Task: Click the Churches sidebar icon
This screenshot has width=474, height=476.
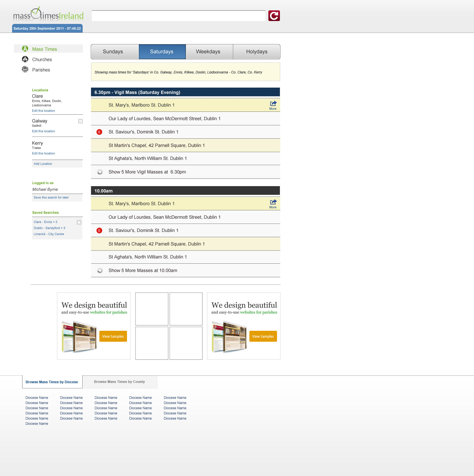Action: tap(25, 59)
